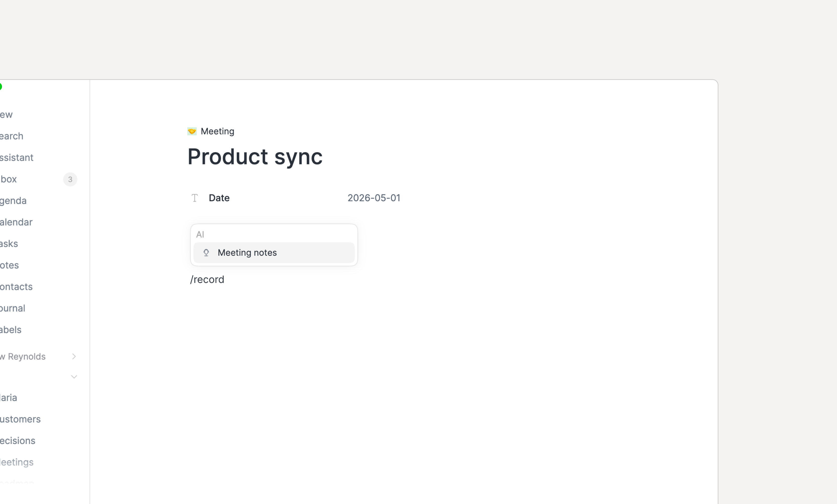Open Tasks in the sidebar

[9, 244]
